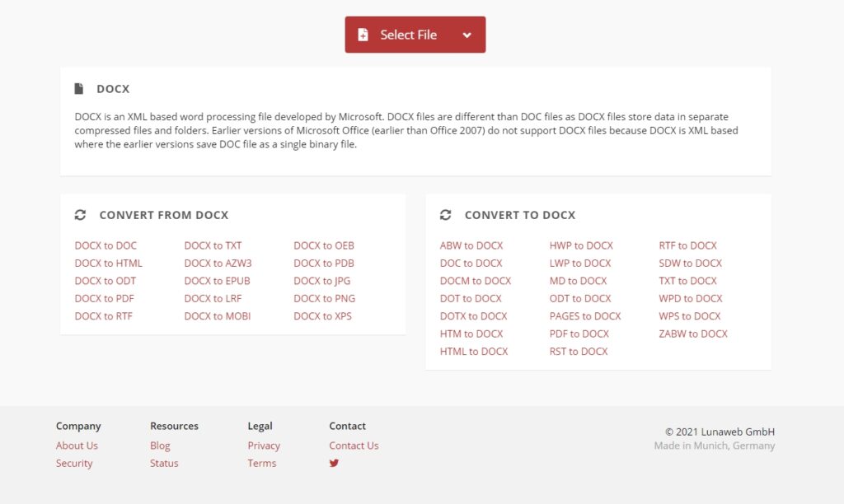Click the Twitter bird icon in footer
Viewport: 844px width, 504px height.
334,463
